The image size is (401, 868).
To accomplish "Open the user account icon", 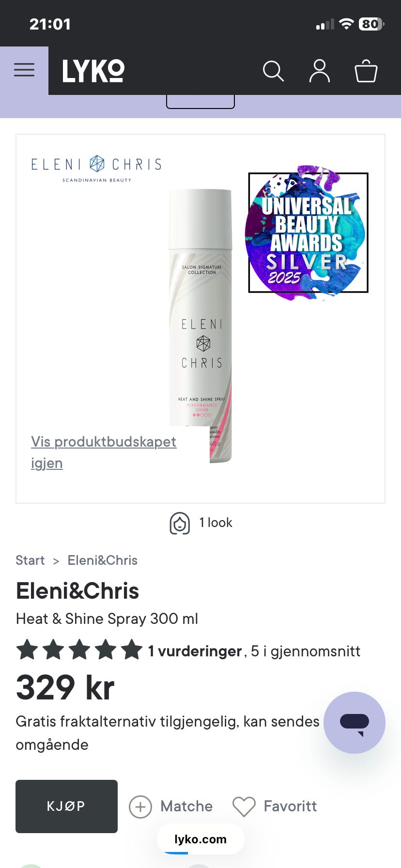I will coord(319,71).
